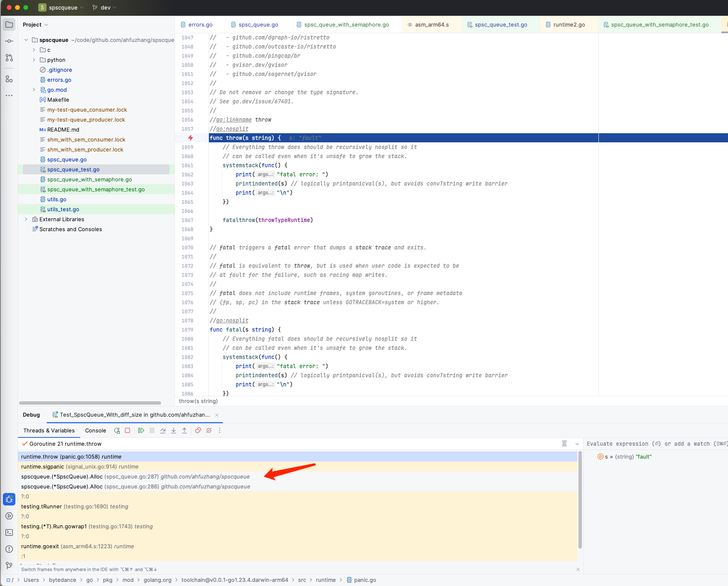Switch to the Console tab
Viewport: 728px width, 586px height.
point(95,431)
